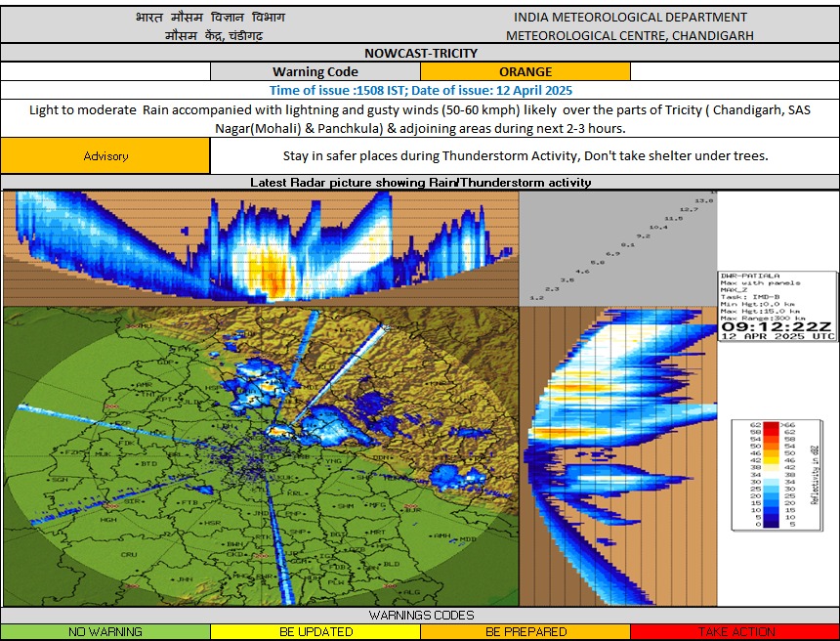
Task: Click the ORANGE warning code cell
Action: click(x=525, y=71)
